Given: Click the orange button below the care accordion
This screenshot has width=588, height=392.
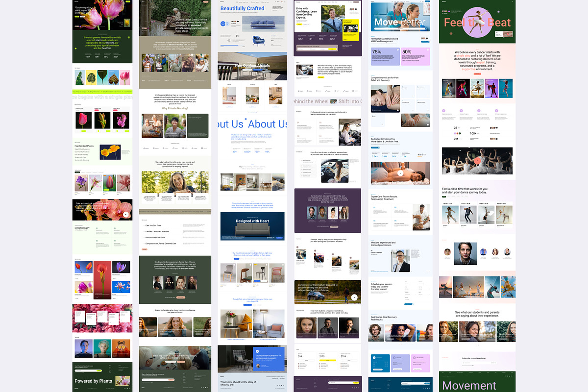Looking at the screenshot, I should [x=145, y=249].
